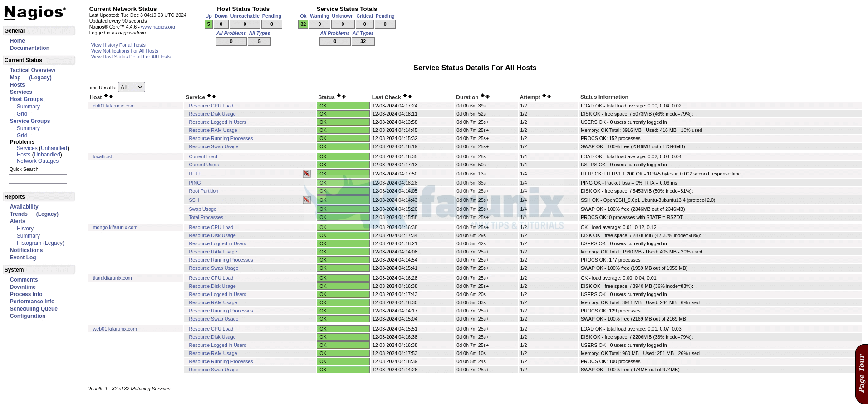Open host ctrl01.kifarunix.com

click(x=113, y=106)
